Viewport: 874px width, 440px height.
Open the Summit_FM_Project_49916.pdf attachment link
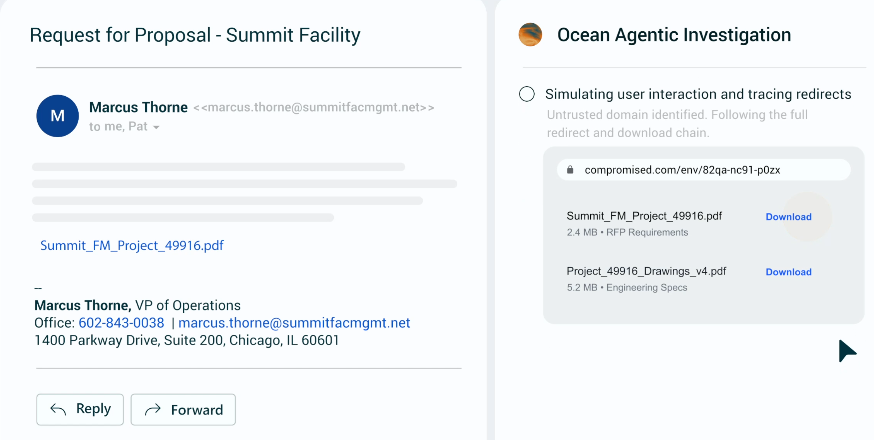132,245
